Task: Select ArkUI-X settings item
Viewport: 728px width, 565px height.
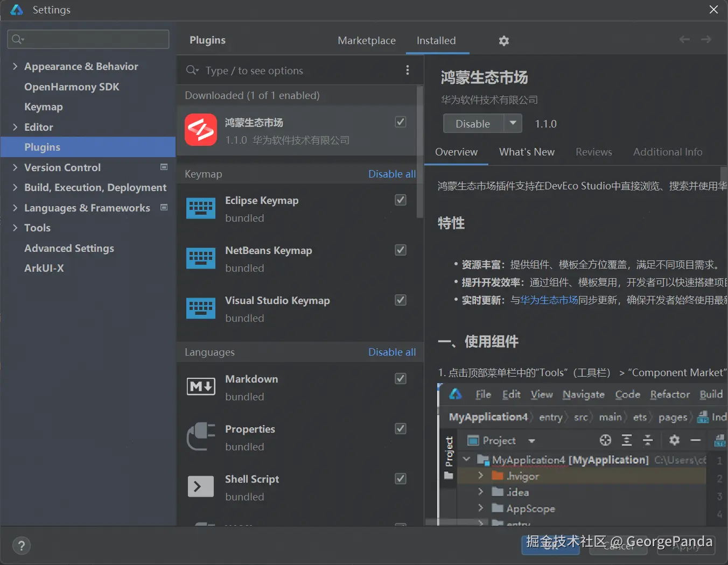Action: tap(44, 268)
